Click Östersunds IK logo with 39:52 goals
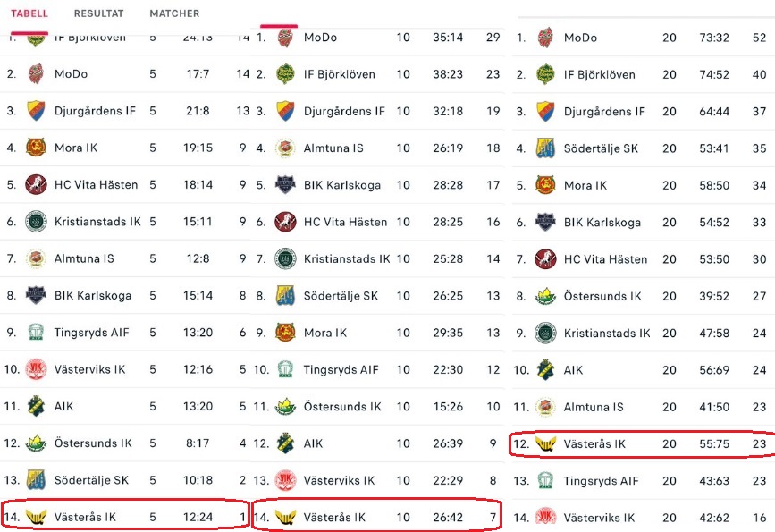Screen dimensions: 775x532 point(545,296)
